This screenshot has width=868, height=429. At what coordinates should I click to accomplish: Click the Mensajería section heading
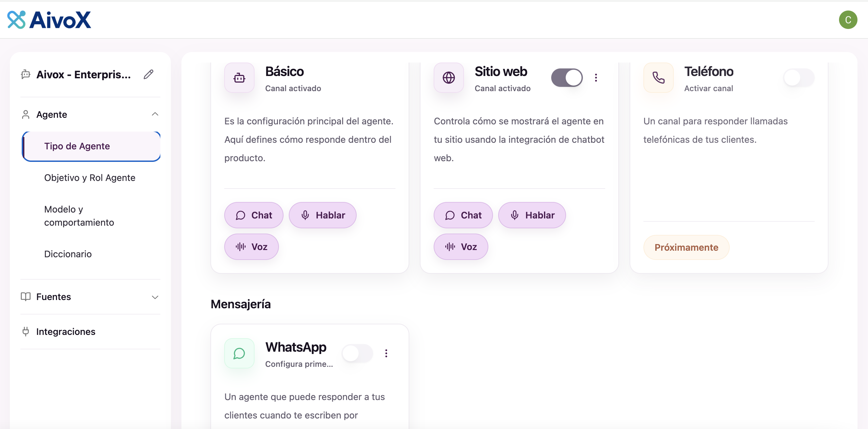pyautogui.click(x=241, y=304)
